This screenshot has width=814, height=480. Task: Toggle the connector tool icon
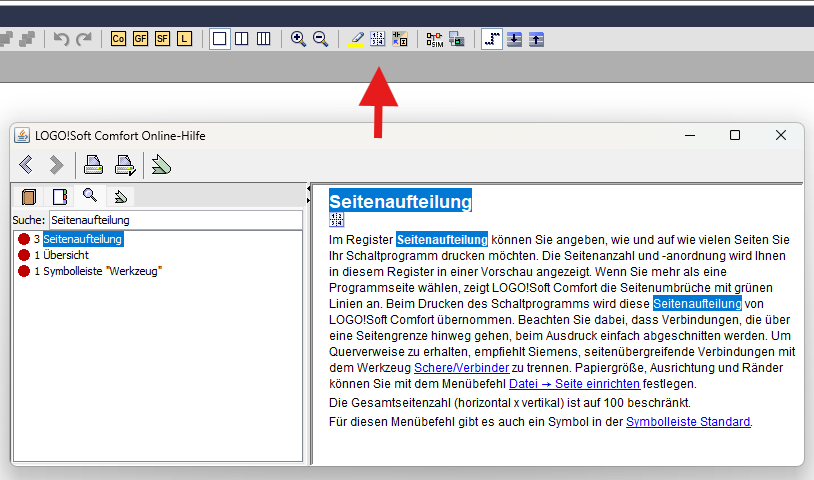[492, 39]
